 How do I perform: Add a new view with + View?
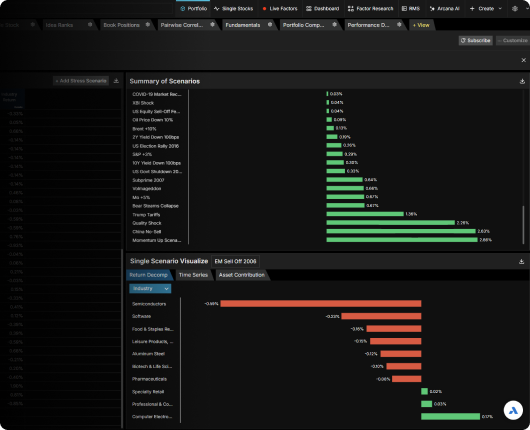pyautogui.click(x=421, y=25)
